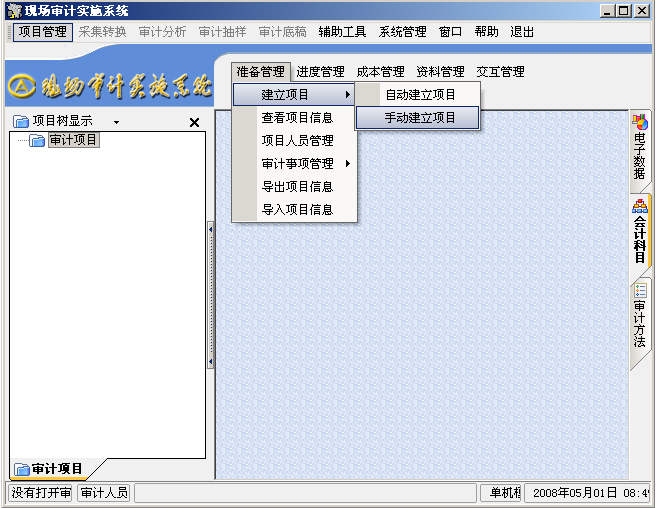Choose 查看项目信息 from the menu
This screenshot has height=508, width=656.
(x=294, y=118)
